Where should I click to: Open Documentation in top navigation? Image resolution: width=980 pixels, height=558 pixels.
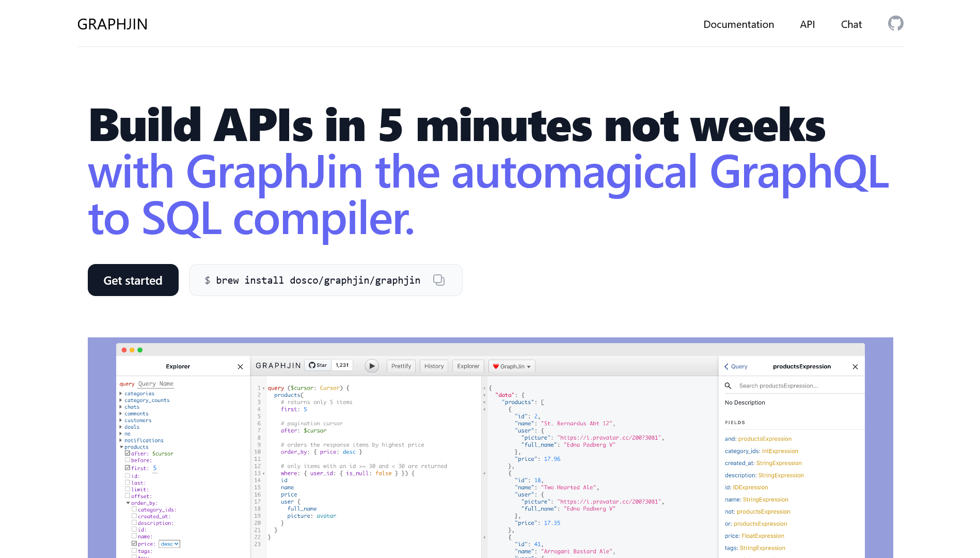[738, 24]
